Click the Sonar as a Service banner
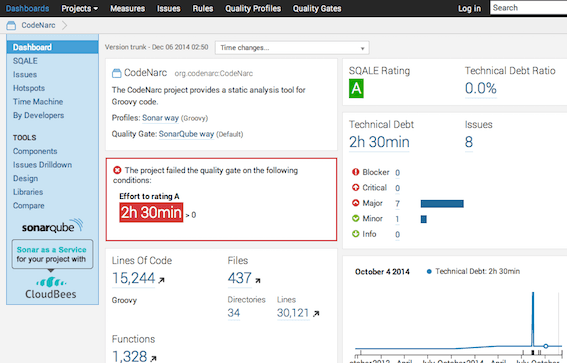The height and width of the screenshot is (363, 567). (x=52, y=254)
